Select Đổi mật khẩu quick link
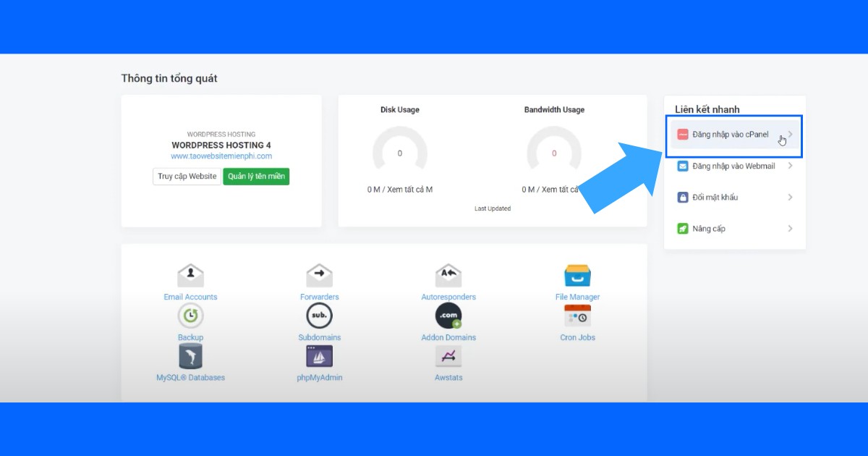The image size is (868, 456). (715, 197)
